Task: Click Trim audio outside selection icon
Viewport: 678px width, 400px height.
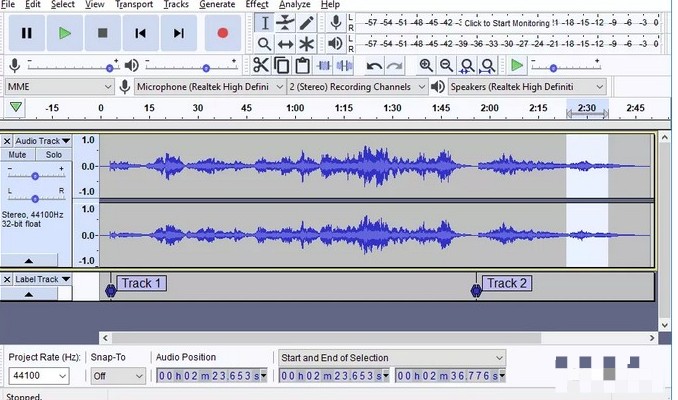Action: 323,66
